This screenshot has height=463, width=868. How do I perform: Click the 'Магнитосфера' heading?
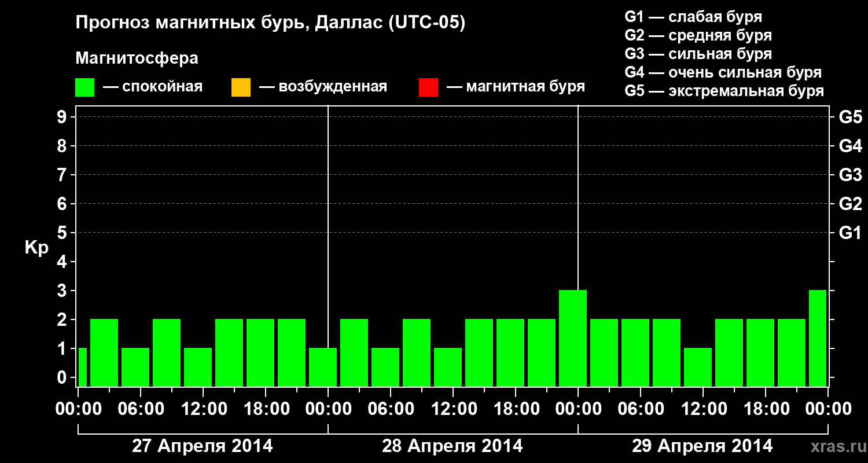click(x=137, y=58)
